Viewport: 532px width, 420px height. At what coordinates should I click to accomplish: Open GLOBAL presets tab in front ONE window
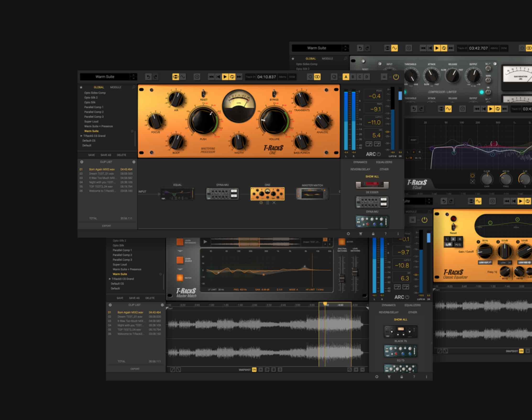pos(99,87)
